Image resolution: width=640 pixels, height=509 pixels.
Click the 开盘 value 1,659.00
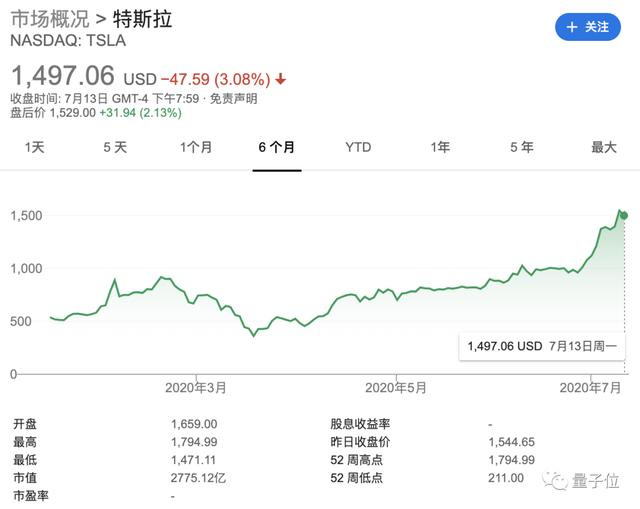[x=194, y=424]
